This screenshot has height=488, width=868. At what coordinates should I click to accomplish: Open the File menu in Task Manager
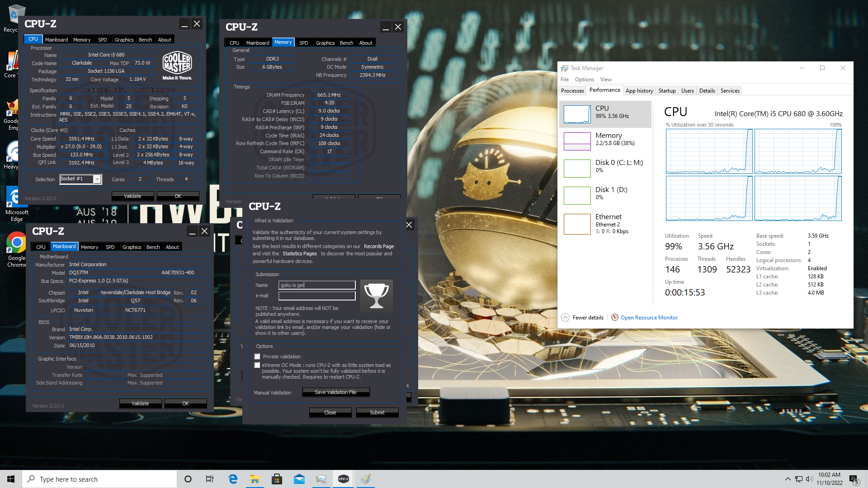(x=565, y=80)
